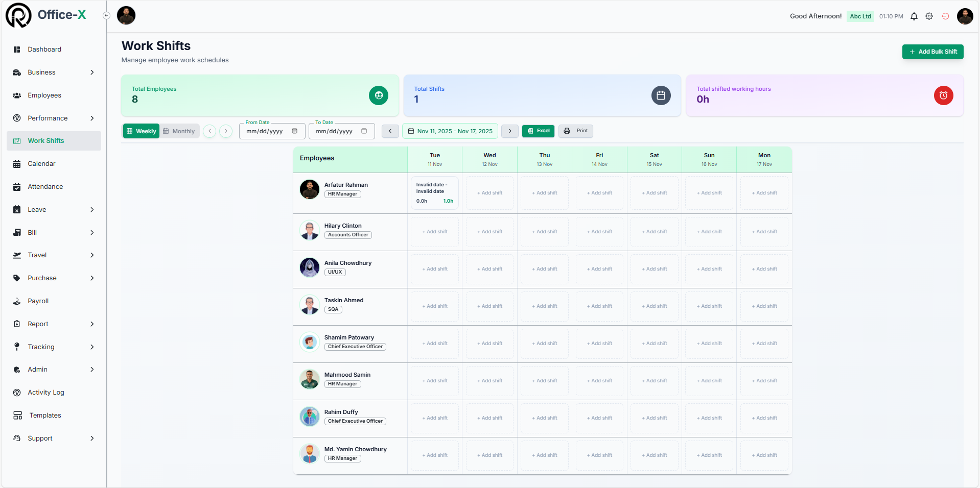980x488 pixels.
Task: Select the Calendar sidebar icon
Action: pos(17,163)
